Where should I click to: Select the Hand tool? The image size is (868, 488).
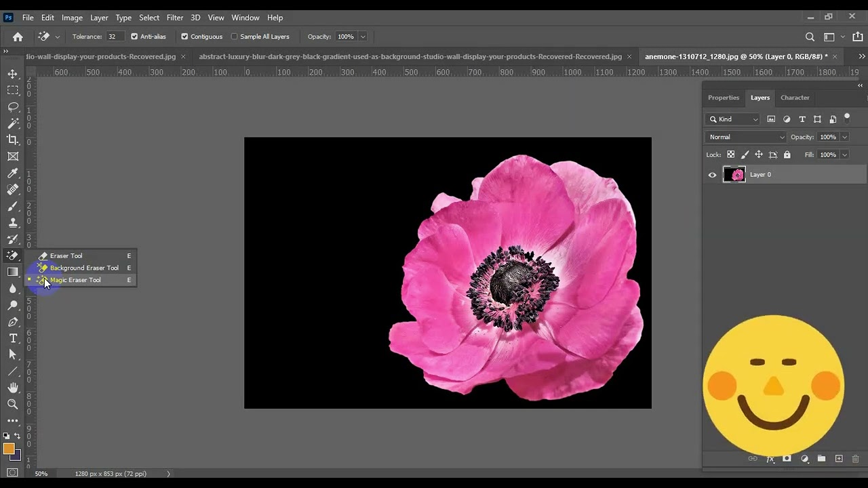pyautogui.click(x=13, y=388)
